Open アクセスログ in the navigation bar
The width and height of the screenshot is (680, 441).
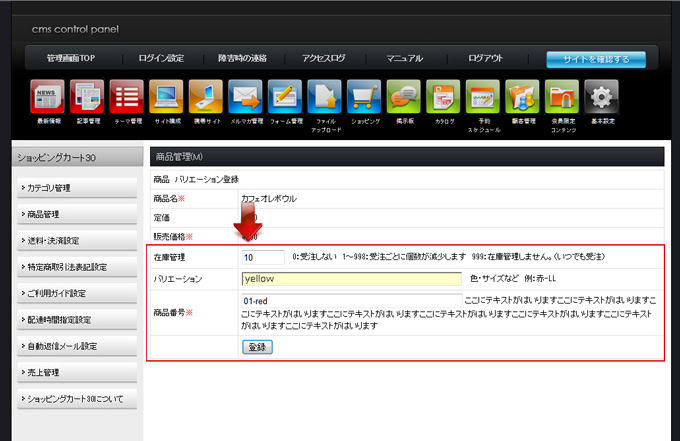[x=322, y=59]
